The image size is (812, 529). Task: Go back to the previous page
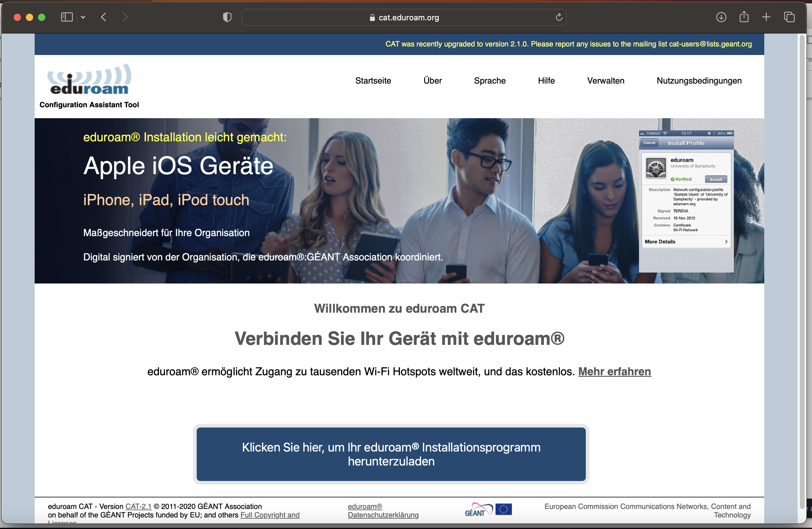(104, 17)
